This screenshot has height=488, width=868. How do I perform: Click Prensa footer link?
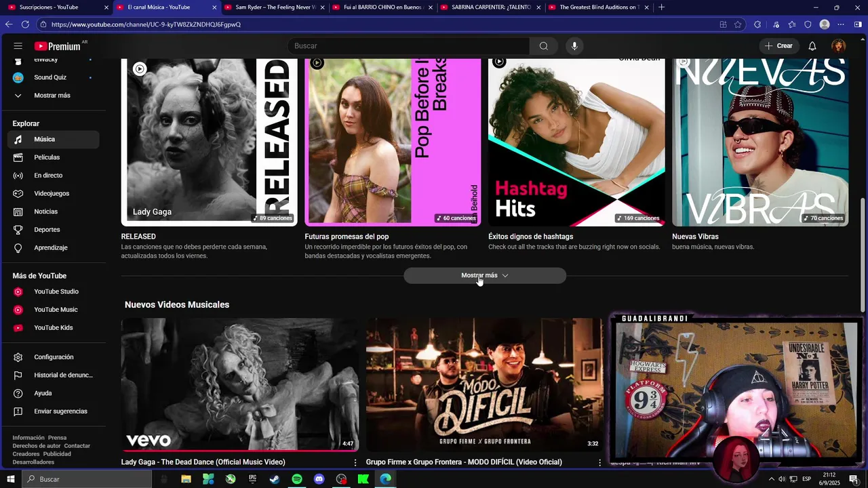(57, 438)
